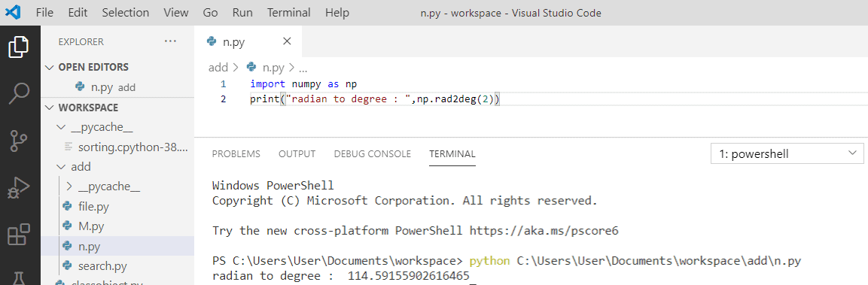This screenshot has width=868, height=285.
Task: Click the add breadcrumb segment
Action: pyautogui.click(x=218, y=68)
